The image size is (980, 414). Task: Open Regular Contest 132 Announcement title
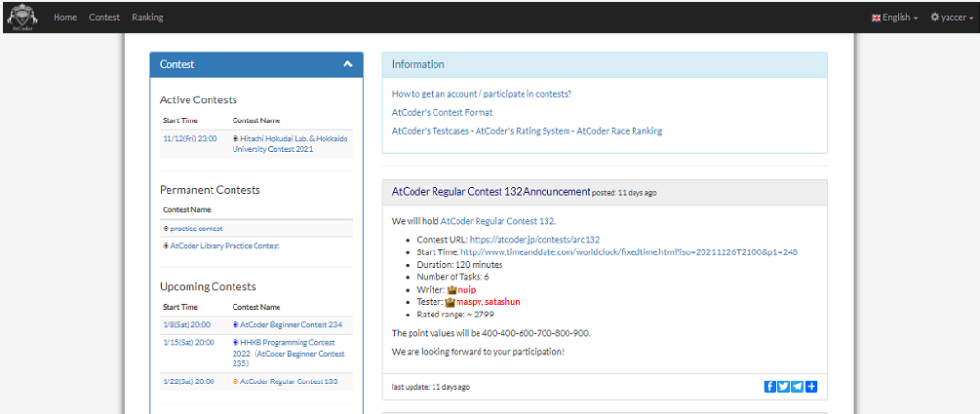pos(491,192)
